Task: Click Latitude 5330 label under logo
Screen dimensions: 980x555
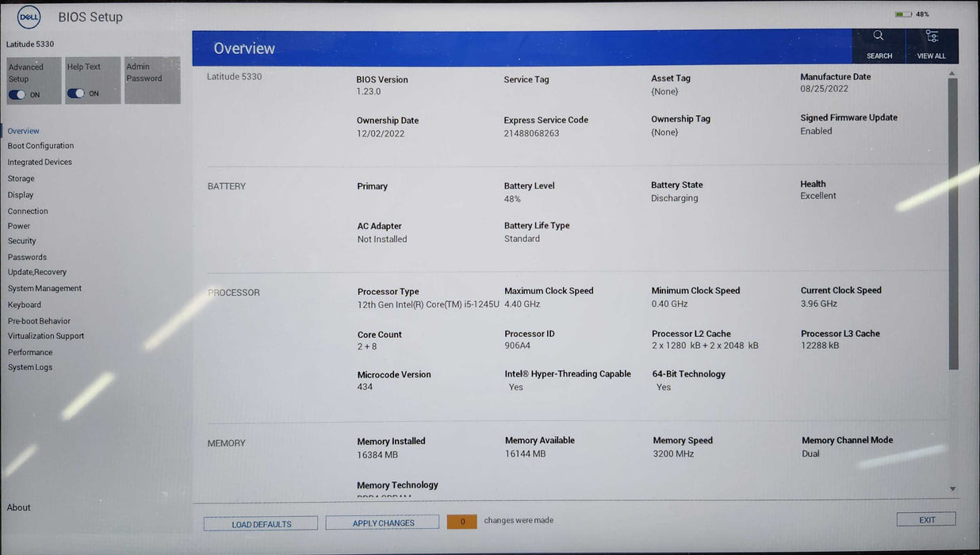Action: tap(30, 44)
